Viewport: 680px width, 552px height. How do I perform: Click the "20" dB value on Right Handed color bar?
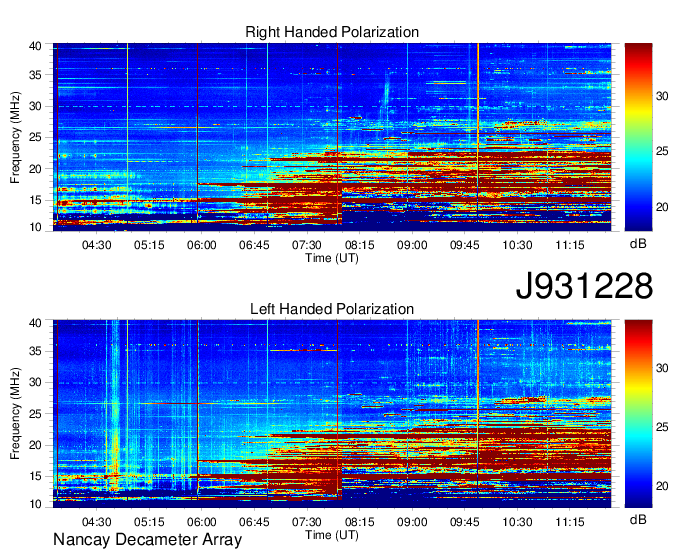pos(662,207)
